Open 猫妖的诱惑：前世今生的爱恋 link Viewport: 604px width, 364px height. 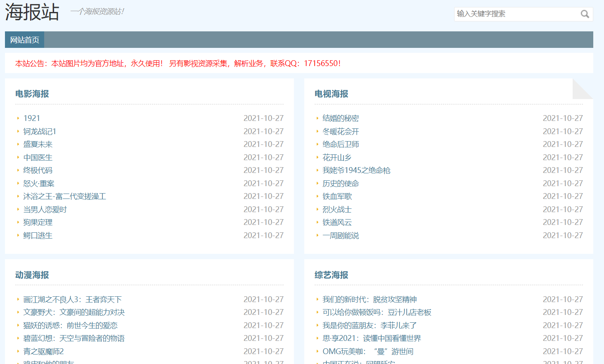click(x=71, y=325)
